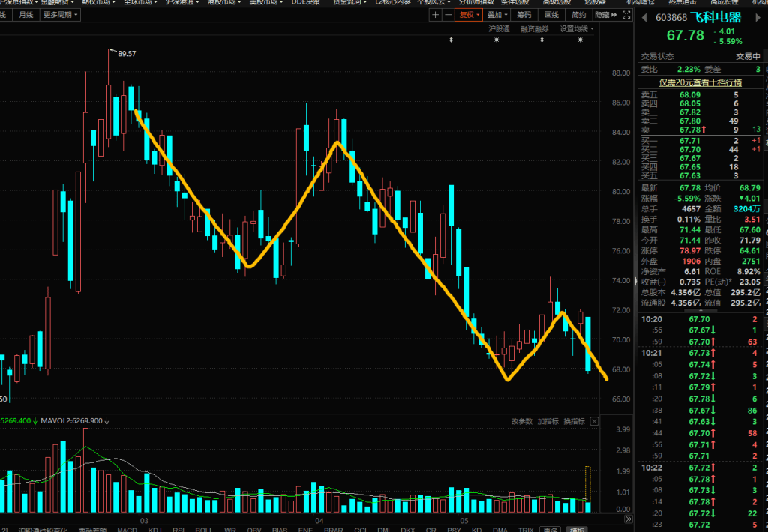This screenshot has width=768, height=532.
Task: Click the 涨停 value 78.97
Action: pyautogui.click(x=690, y=250)
